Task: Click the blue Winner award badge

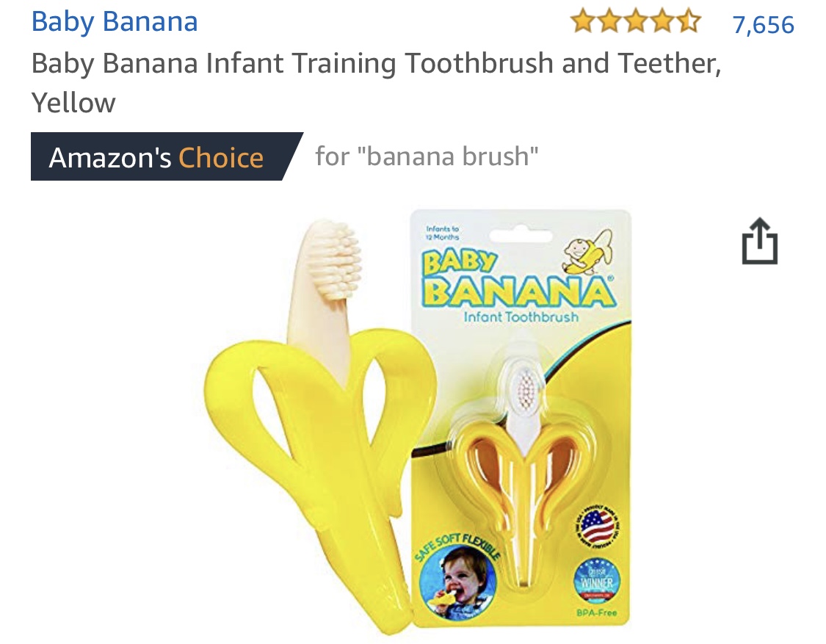Action: coord(597,582)
